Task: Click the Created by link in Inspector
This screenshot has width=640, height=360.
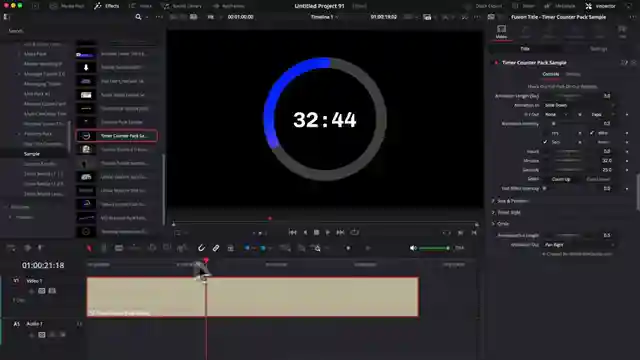Action: point(577,254)
